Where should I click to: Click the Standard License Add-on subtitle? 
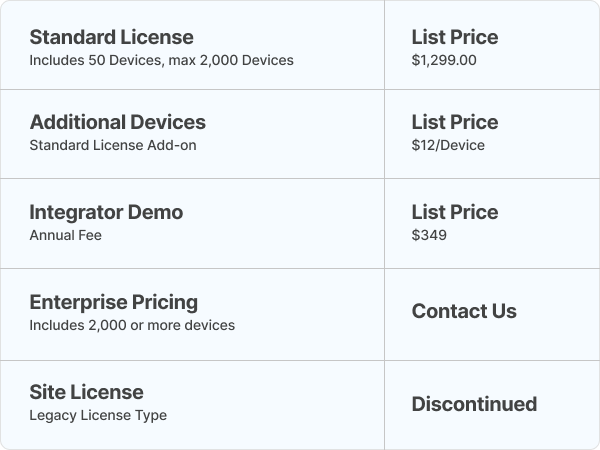113,145
